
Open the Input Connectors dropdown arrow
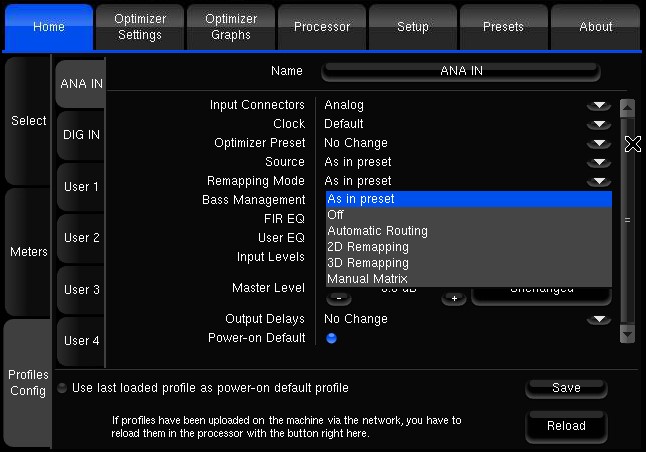tap(599, 105)
